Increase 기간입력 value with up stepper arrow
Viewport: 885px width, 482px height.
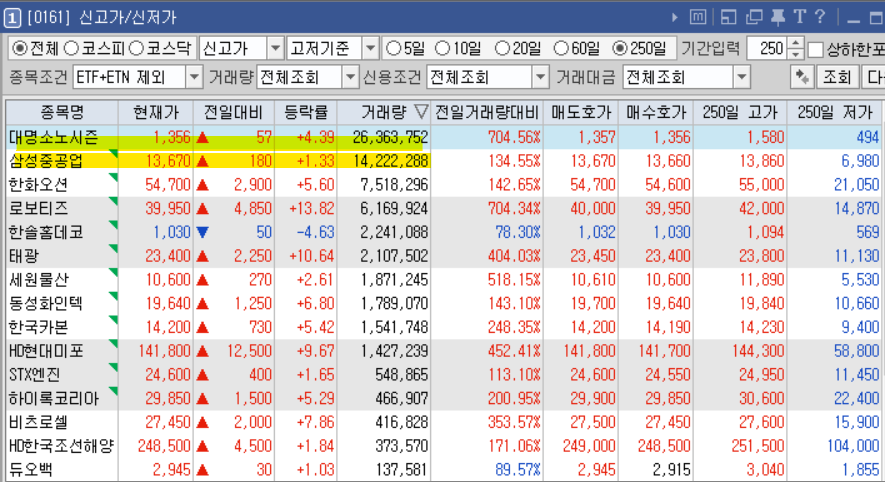[x=795, y=43]
